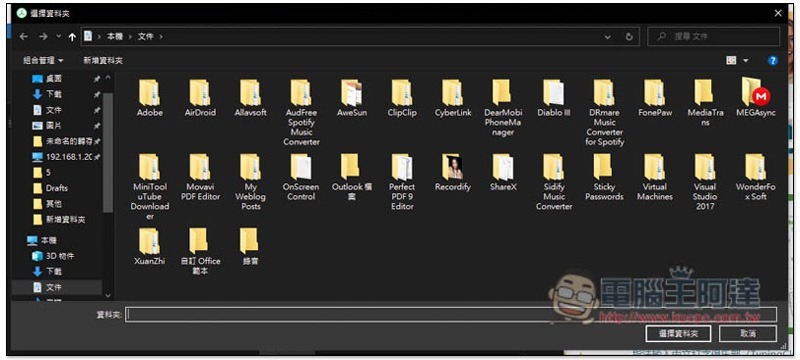
Task: Open Sticky Passwords folder
Action: (x=604, y=177)
